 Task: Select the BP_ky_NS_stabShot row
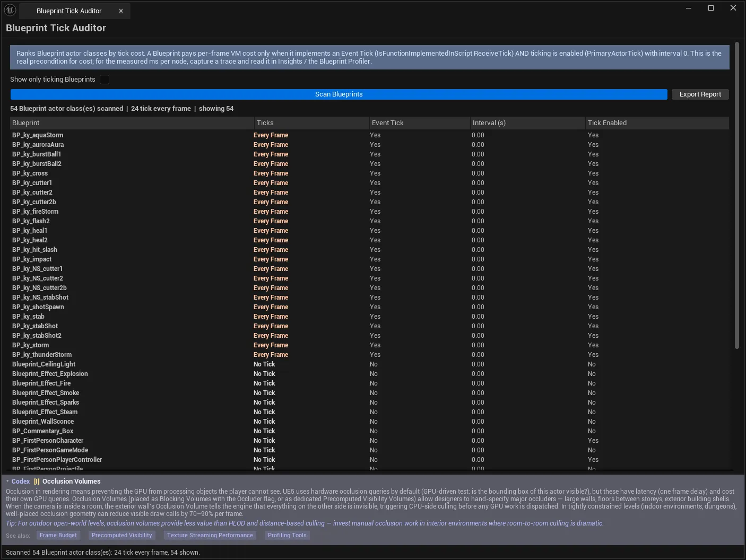(369, 297)
